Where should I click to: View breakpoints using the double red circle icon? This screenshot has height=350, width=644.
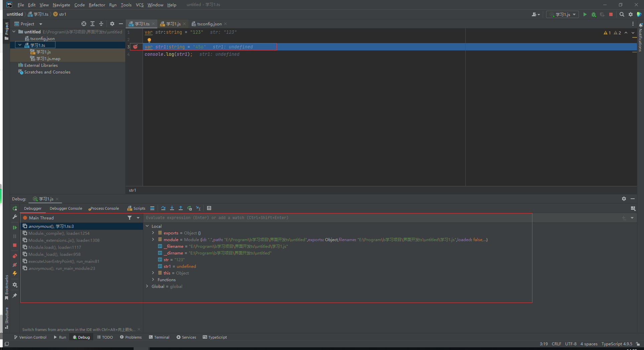point(15,256)
